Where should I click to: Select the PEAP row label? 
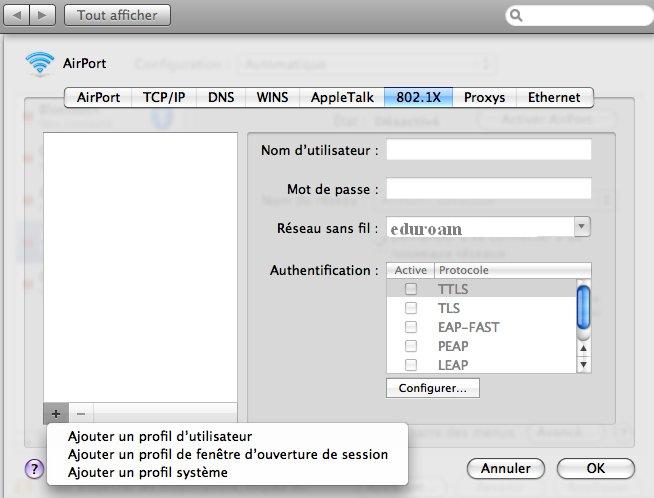coord(453,346)
